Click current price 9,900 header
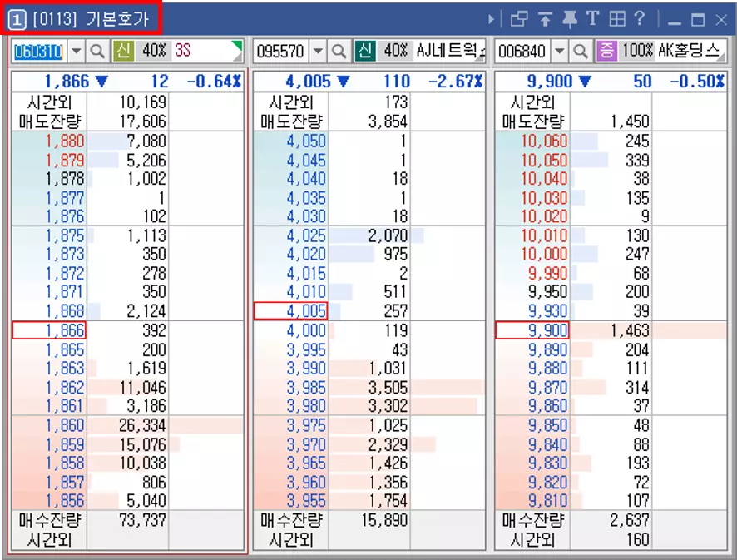The height and width of the screenshot is (560, 737). 550,82
